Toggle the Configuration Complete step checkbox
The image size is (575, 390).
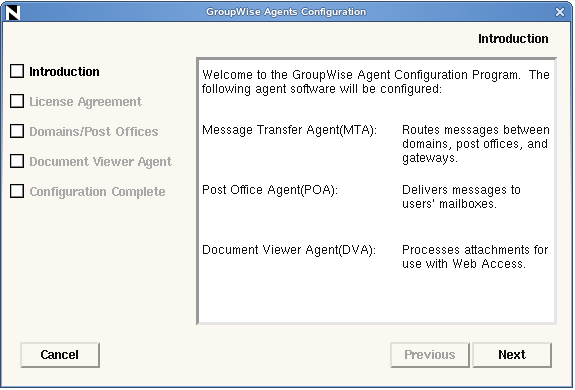click(17, 191)
